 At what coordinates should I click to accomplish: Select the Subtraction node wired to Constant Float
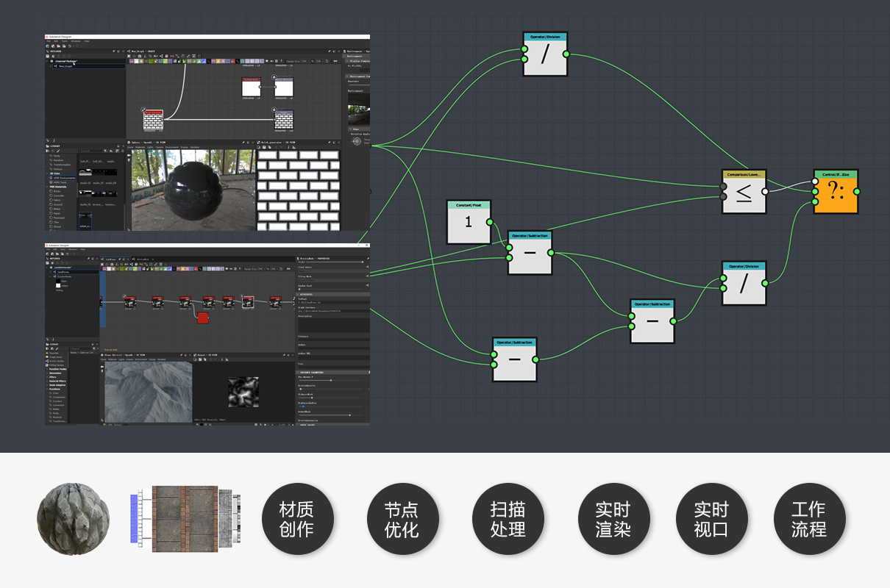coord(530,253)
